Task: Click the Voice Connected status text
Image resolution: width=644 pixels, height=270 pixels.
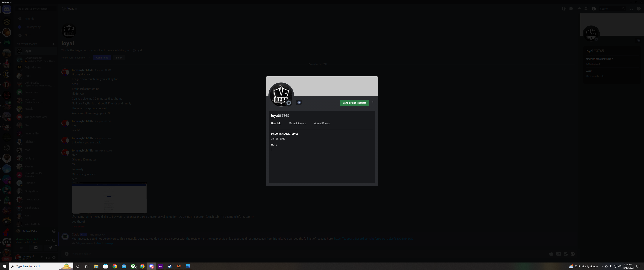Action: click(28, 239)
